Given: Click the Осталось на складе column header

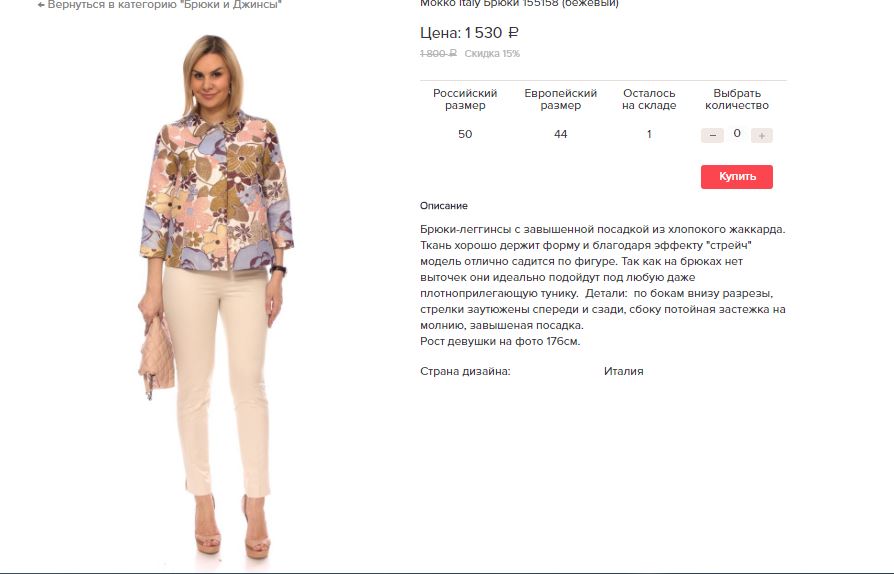Looking at the screenshot, I should coord(649,99).
